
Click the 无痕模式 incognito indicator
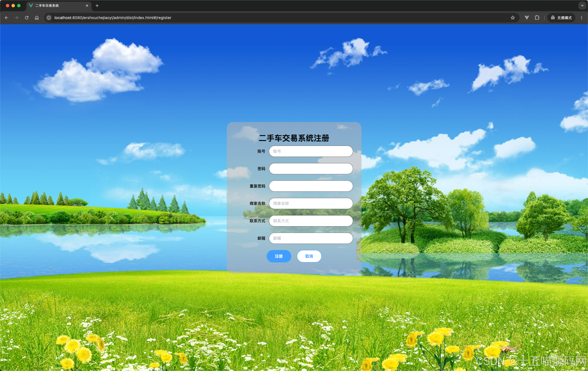coord(561,18)
